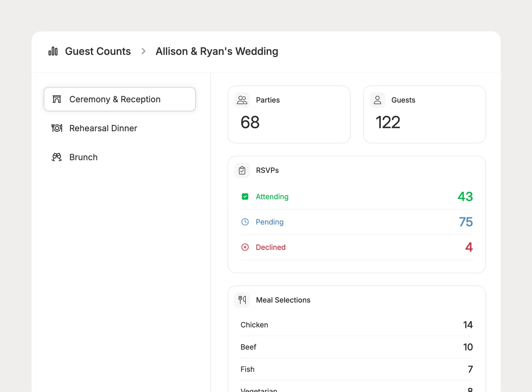Select the Ceremony & Reception tab
The width and height of the screenshot is (532, 392).
coord(120,99)
